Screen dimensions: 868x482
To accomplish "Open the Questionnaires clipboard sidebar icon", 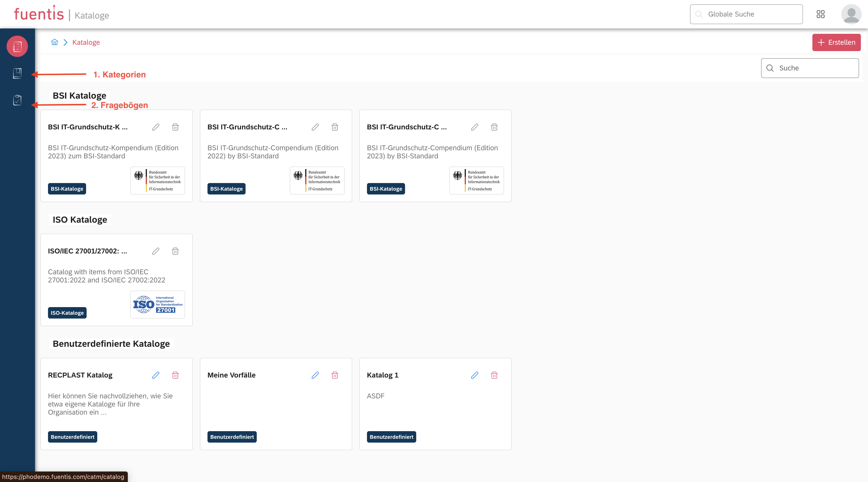I will tap(17, 100).
